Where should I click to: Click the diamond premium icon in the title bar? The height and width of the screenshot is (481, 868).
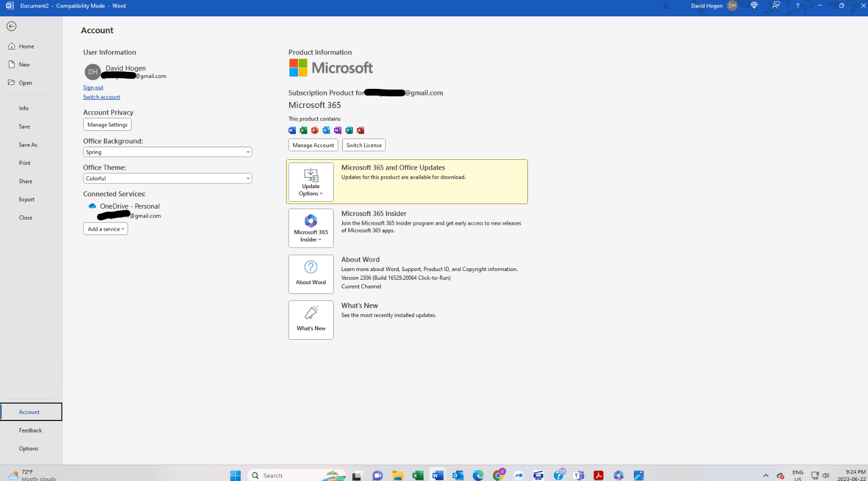(754, 5)
